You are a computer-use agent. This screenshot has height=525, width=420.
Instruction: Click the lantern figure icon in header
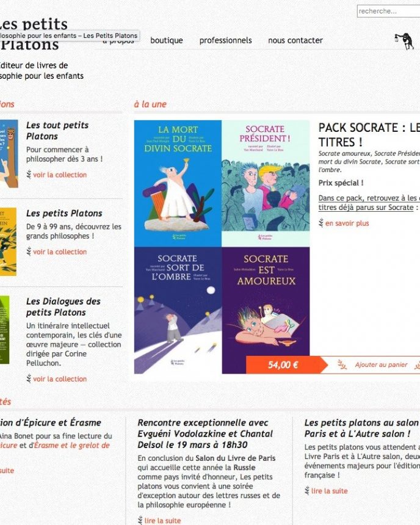404,41
